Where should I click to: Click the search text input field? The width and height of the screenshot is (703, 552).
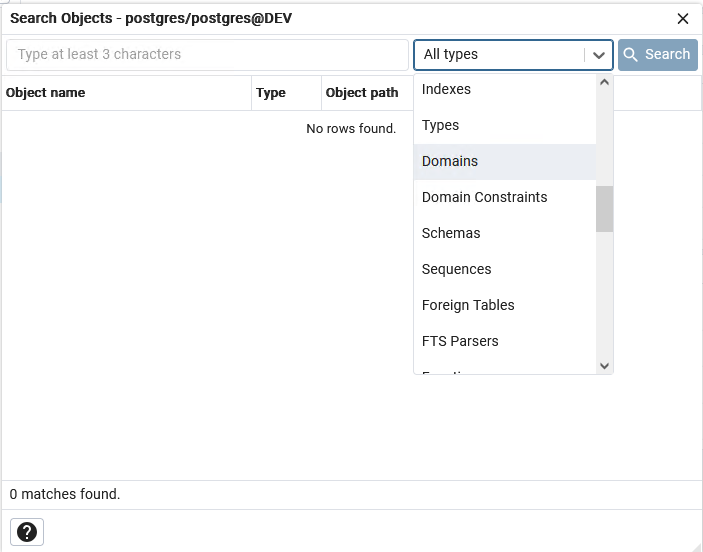[207, 55]
